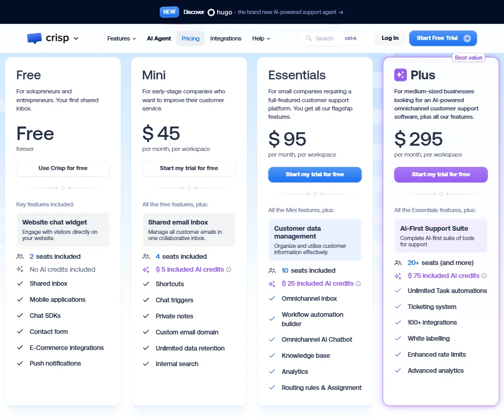Click the Website chat widget feature card
Image resolution: width=504 pixels, height=420 pixels.
[x=63, y=230]
